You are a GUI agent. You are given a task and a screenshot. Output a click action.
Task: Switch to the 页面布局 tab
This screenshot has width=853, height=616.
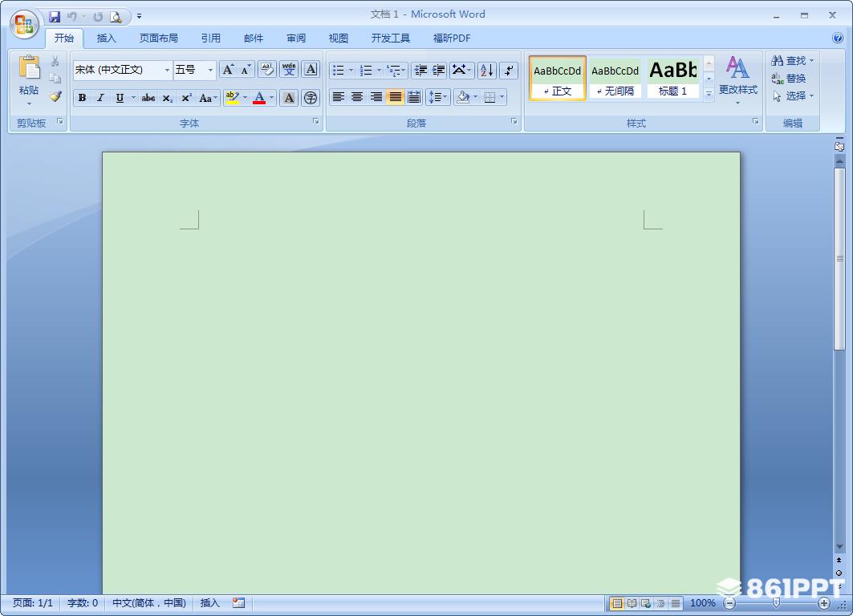158,38
